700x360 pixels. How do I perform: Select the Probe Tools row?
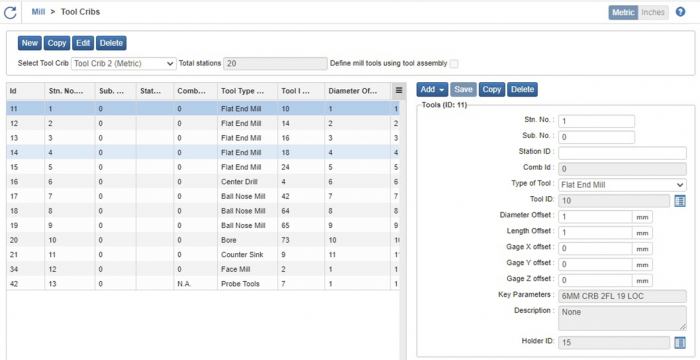pyautogui.click(x=203, y=284)
